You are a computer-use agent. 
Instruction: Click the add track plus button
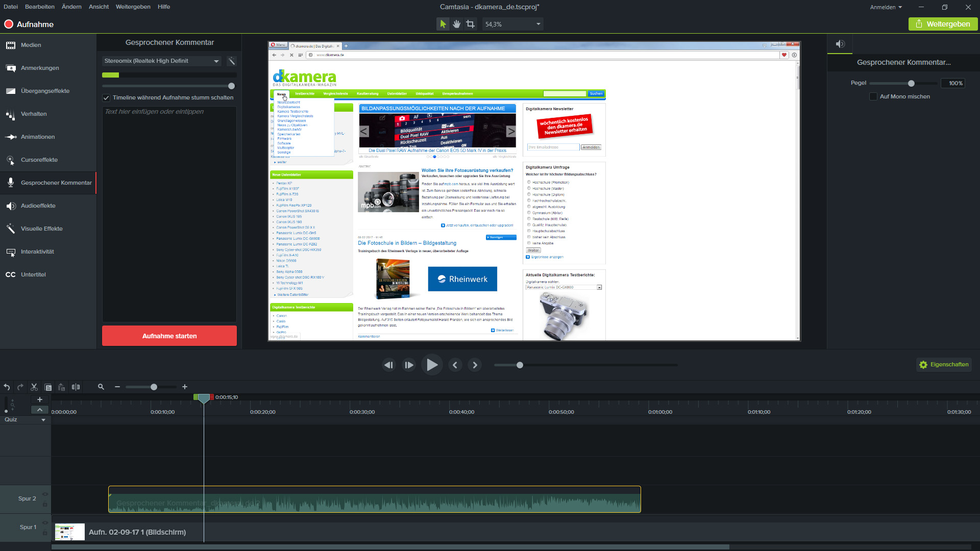tap(40, 399)
